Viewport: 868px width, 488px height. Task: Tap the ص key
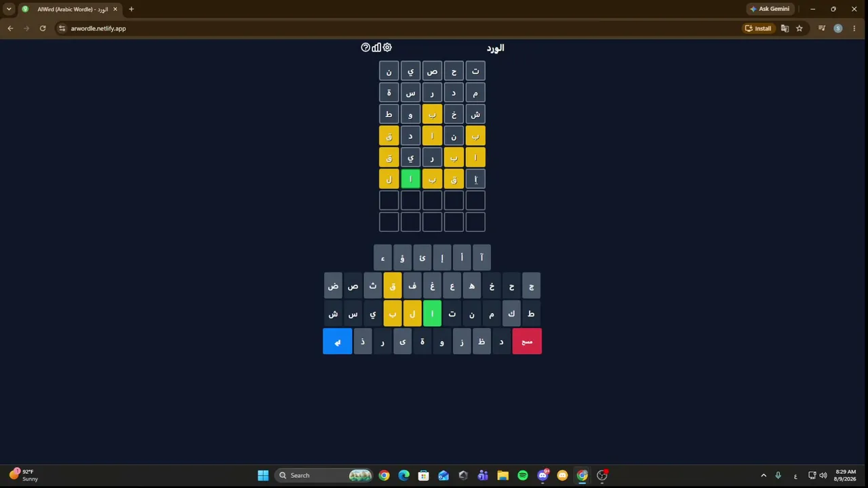pos(353,286)
